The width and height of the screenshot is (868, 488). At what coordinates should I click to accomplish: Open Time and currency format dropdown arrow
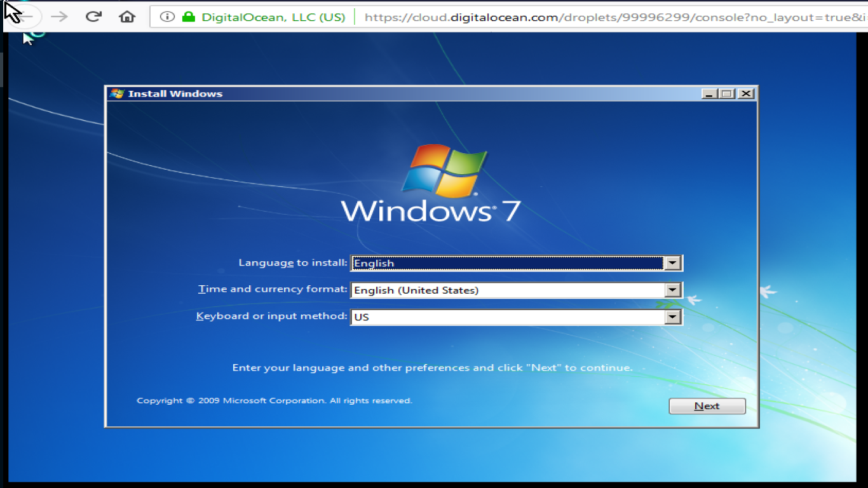672,290
